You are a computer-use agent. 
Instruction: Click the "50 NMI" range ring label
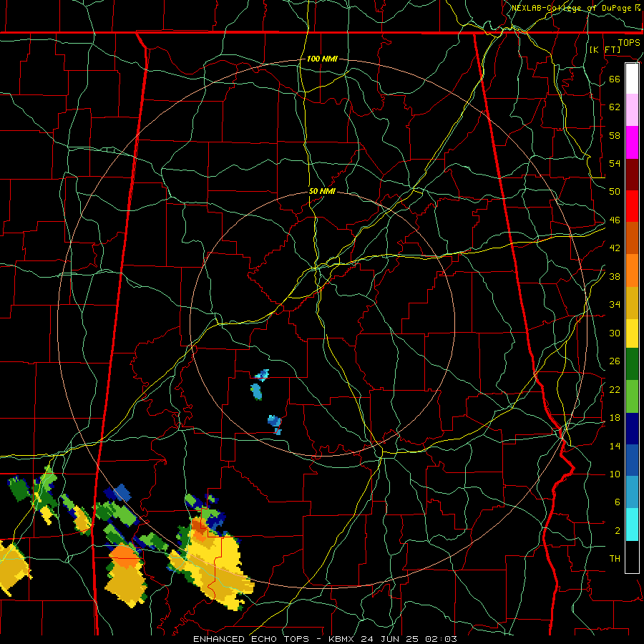pyautogui.click(x=322, y=191)
